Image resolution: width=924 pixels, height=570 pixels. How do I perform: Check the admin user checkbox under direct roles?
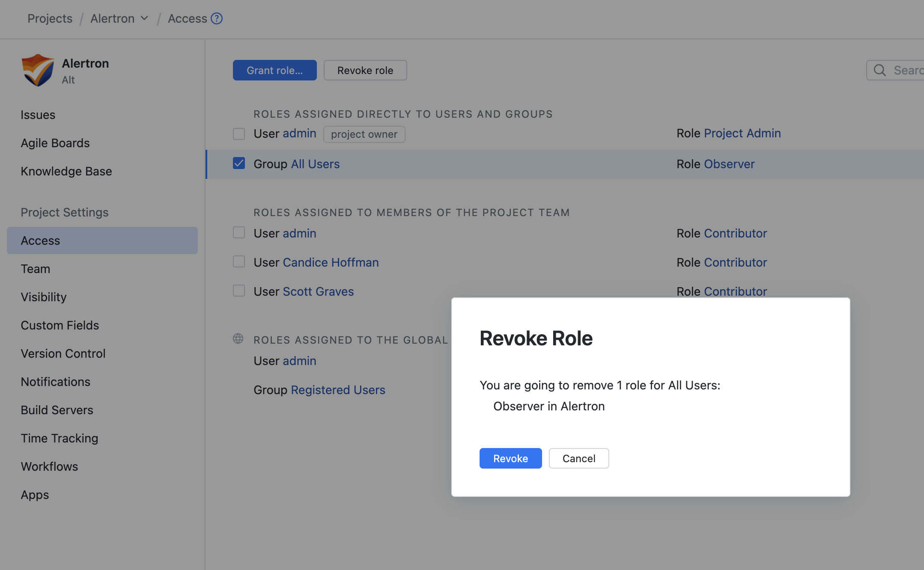[238, 134]
